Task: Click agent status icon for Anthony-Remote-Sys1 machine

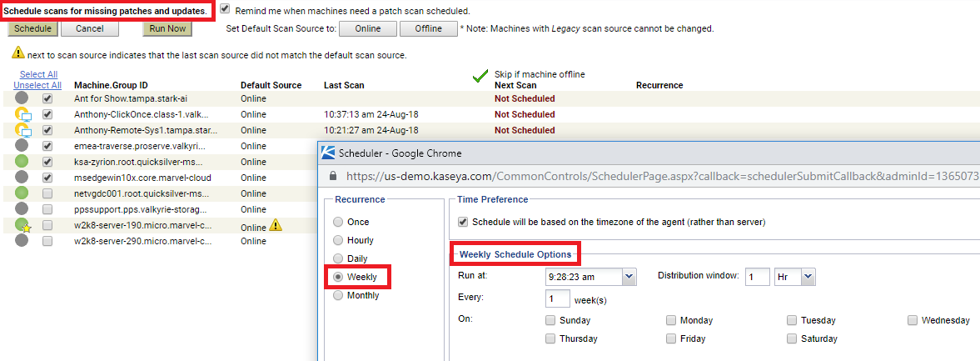Action: pos(22,130)
